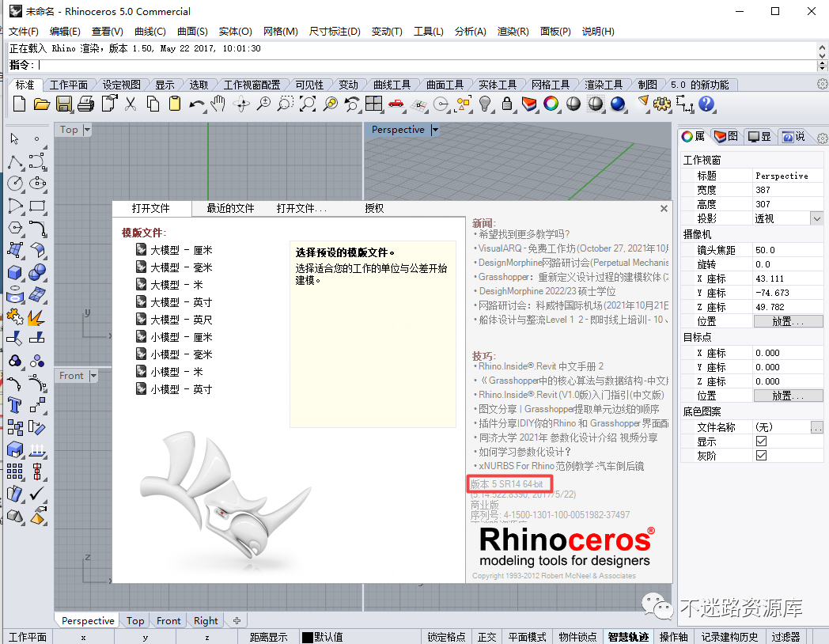Open the Rhino.Inside Revit 中文手册 2 link
The image size is (829, 644).
pos(541,366)
